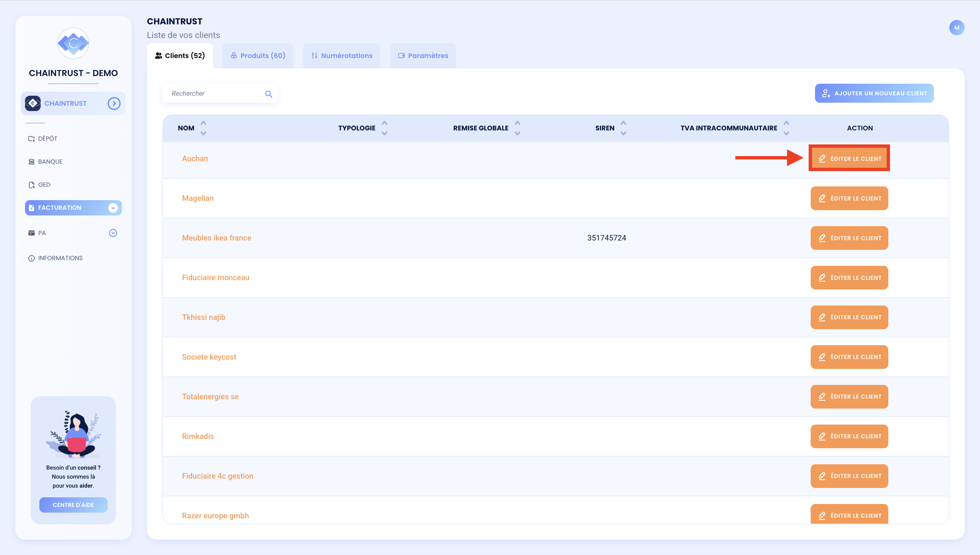Open the user avatar M menu
The width and height of the screenshot is (980, 555).
point(956,27)
